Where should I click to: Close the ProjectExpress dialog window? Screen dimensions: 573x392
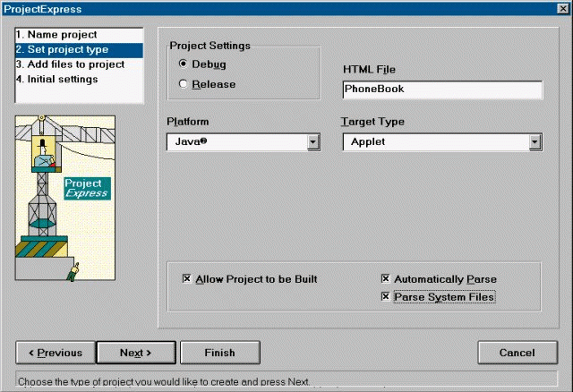pyautogui.click(x=562, y=9)
